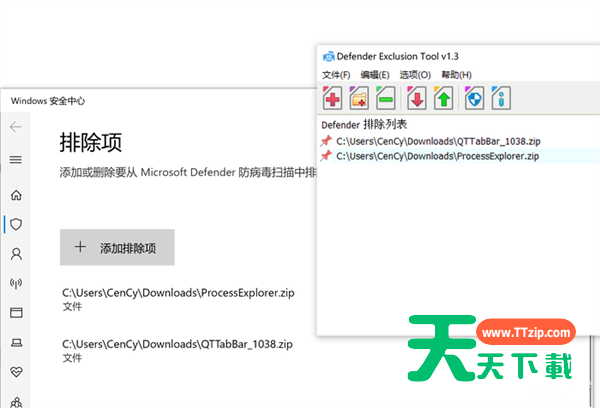
Task: Click QTTabBar_1038.zip exclusion in Windows Security
Action: pos(177,350)
